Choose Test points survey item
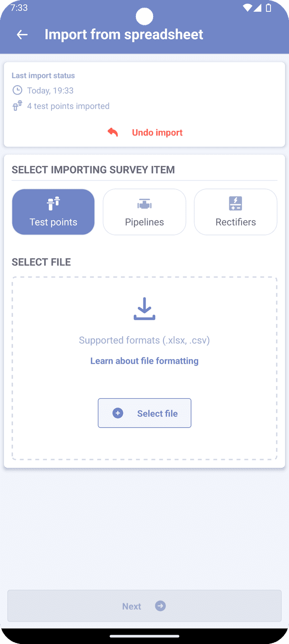This screenshot has width=289, height=644. tap(53, 212)
